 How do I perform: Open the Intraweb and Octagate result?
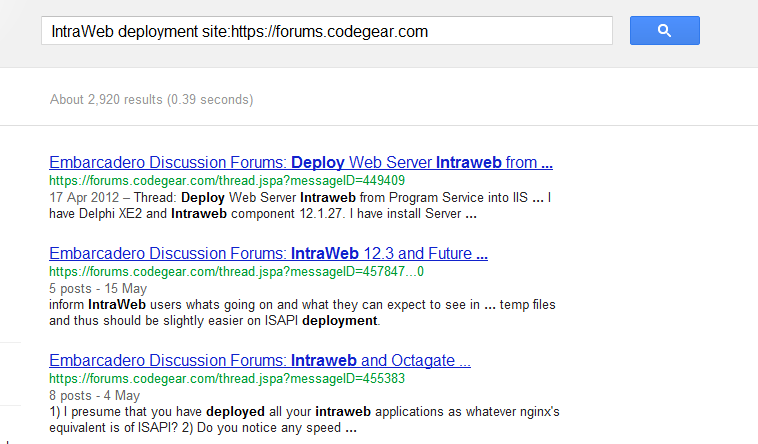(x=260, y=360)
